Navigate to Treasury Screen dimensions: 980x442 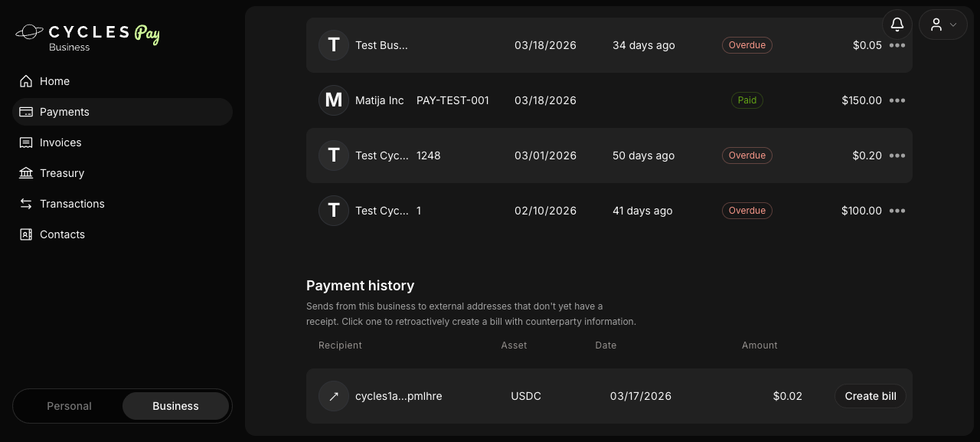tap(122, 173)
